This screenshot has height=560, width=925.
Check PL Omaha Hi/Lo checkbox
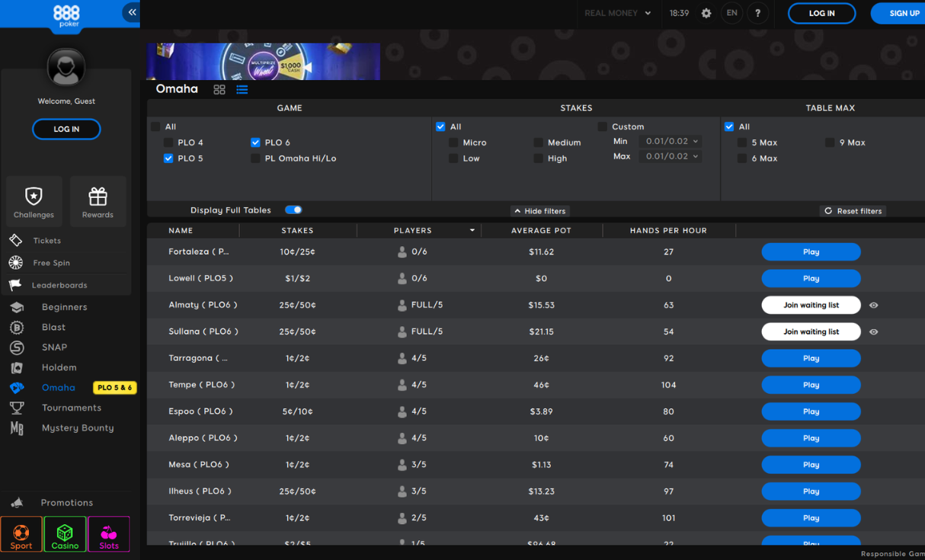pyautogui.click(x=255, y=158)
